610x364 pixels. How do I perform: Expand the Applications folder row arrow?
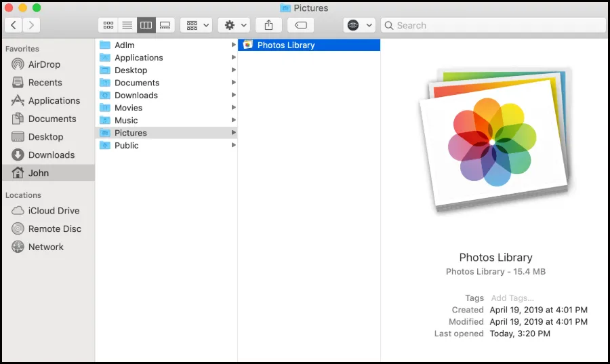click(233, 57)
